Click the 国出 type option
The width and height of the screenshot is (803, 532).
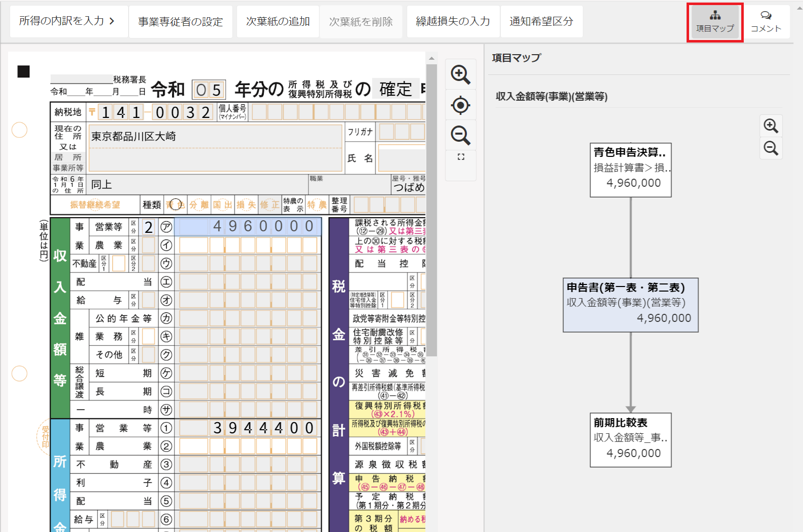point(222,204)
